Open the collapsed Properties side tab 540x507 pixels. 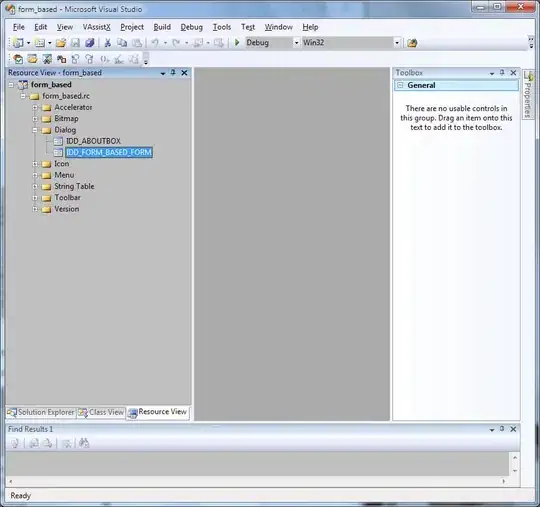click(528, 94)
